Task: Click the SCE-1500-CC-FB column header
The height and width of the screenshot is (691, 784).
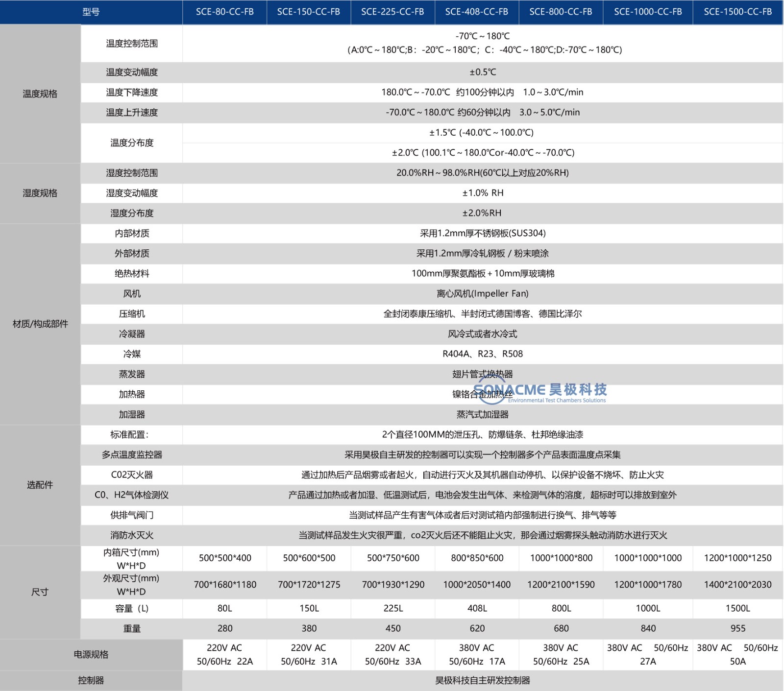Action: tap(738, 12)
